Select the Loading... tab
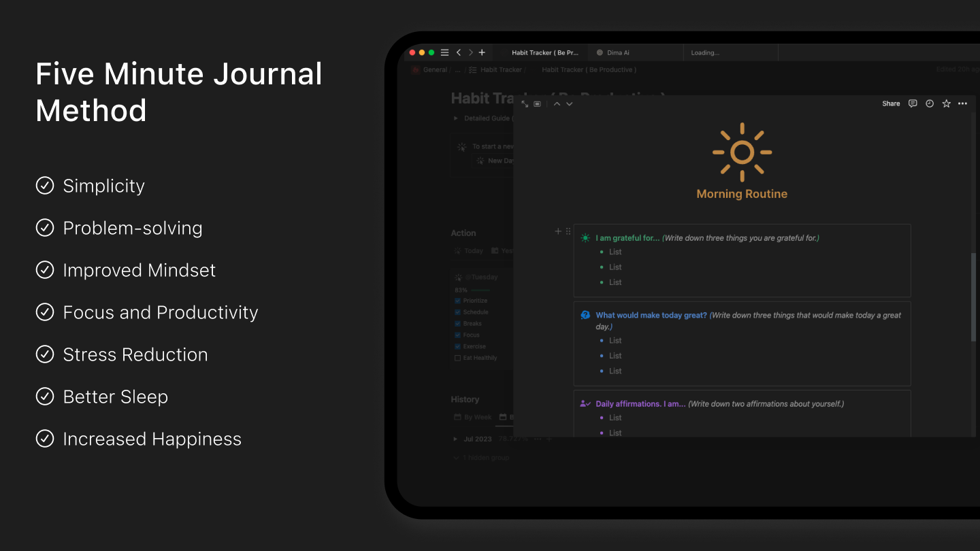The width and height of the screenshot is (980, 551). (x=730, y=52)
